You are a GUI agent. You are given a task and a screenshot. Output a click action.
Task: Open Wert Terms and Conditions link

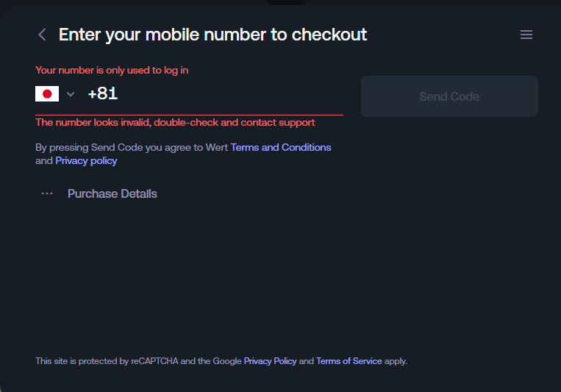tap(281, 148)
